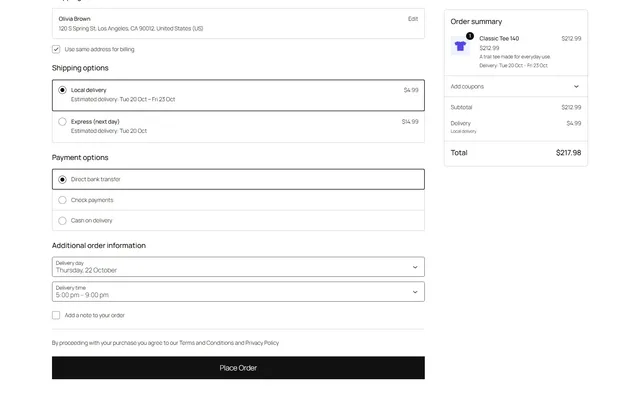Toggle 'Use same address for billing' checkbox
This screenshot has height=400, width=640.
click(x=56, y=49)
